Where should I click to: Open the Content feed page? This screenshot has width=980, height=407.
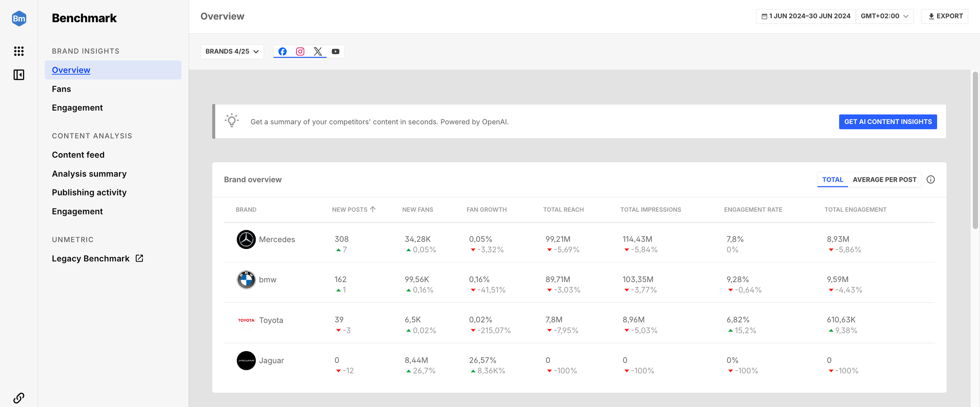pyautogui.click(x=78, y=155)
